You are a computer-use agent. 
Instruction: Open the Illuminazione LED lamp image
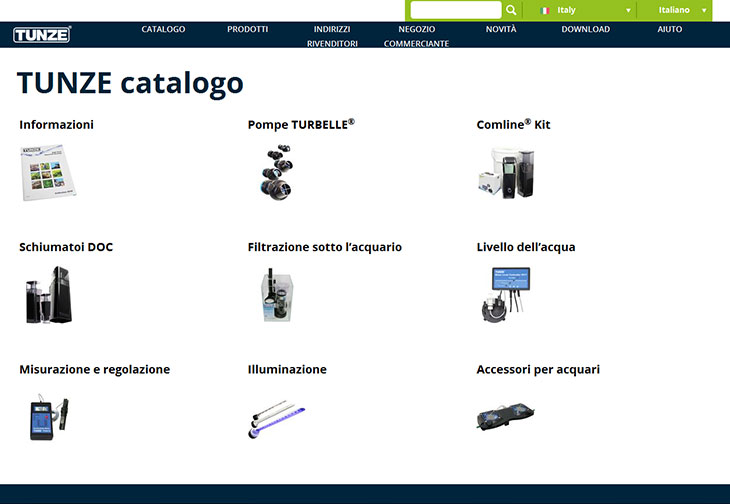[277, 418]
